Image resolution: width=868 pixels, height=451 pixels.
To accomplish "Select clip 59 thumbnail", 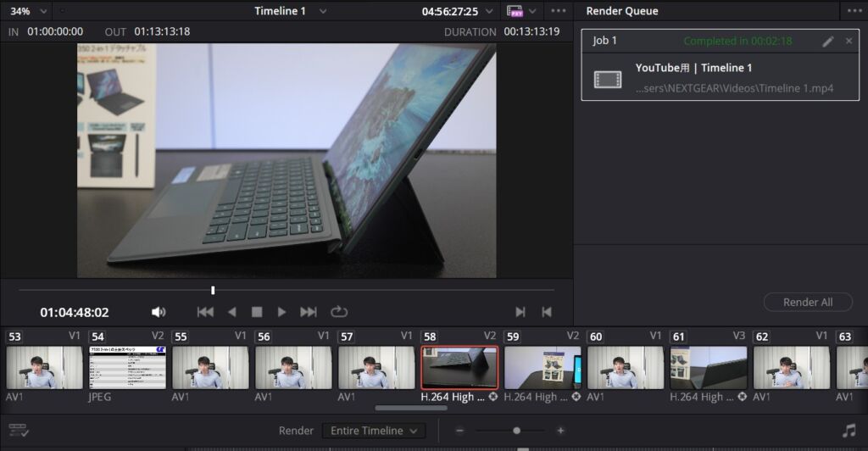I will tap(542, 367).
